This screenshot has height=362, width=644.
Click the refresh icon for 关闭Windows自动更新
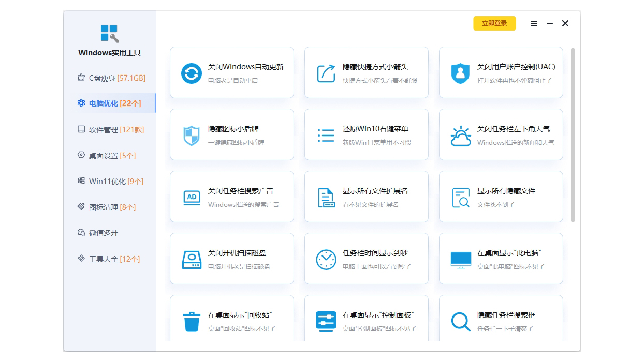pyautogui.click(x=191, y=73)
